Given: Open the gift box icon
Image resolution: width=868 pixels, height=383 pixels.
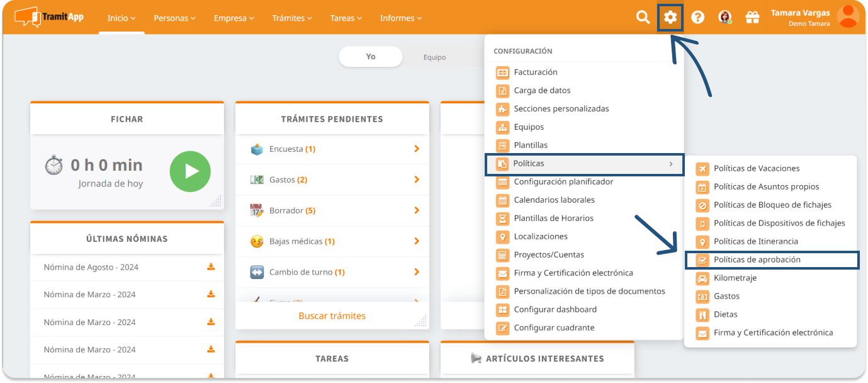Looking at the screenshot, I should coord(752,18).
